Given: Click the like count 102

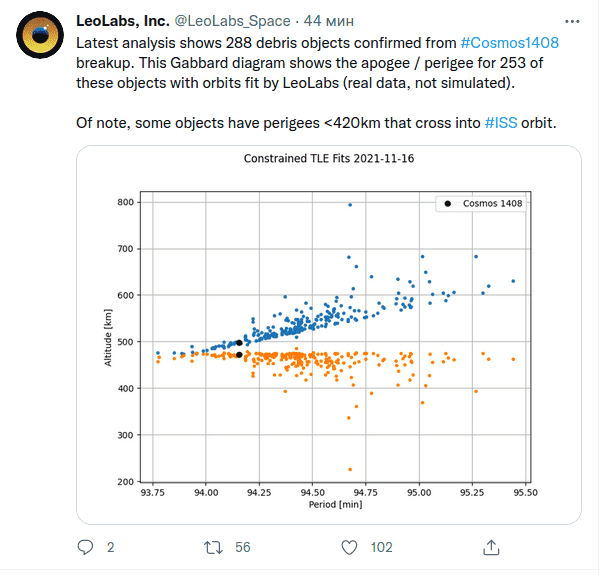Looking at the screenshot, I should click(381, 547).
